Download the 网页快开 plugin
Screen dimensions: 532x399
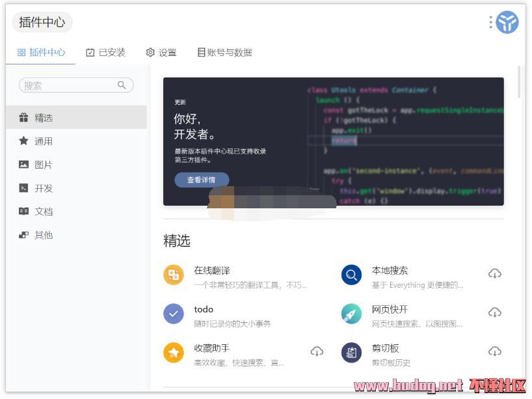point(495,312)
